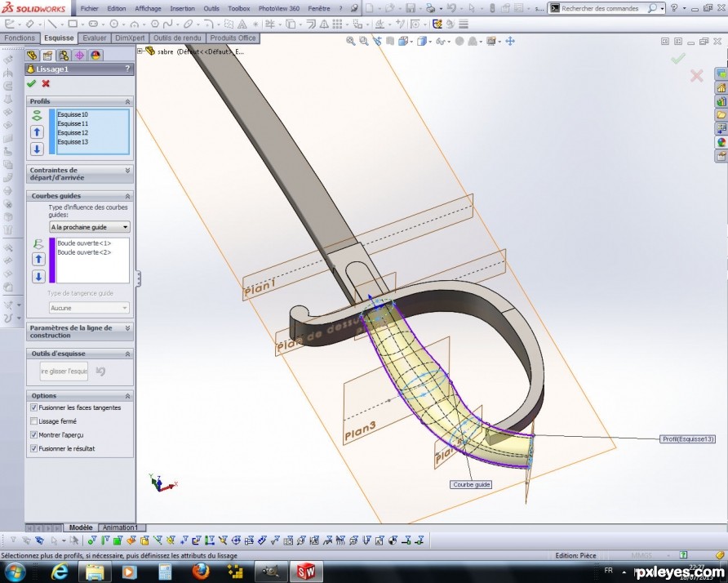The image size is (728, 583).
Task: Click the Zoom to Area icon
Action: (x=364, y=42)
